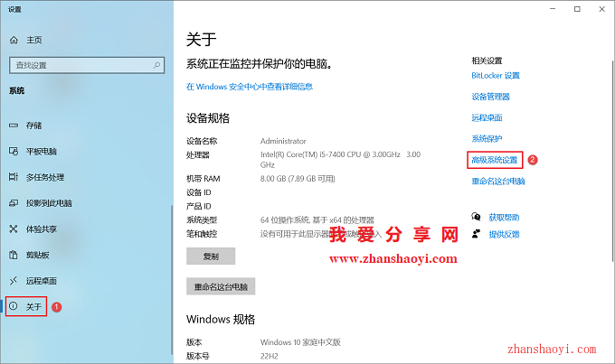This screenshot has width=615, height=364.
Task: Maximize the 设置 window
Action: [577, 9]
